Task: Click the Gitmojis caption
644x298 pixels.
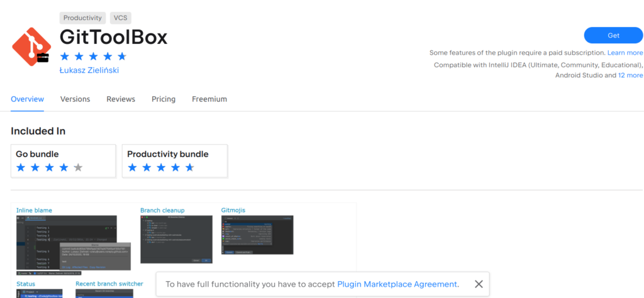Action: pos(233,210)
